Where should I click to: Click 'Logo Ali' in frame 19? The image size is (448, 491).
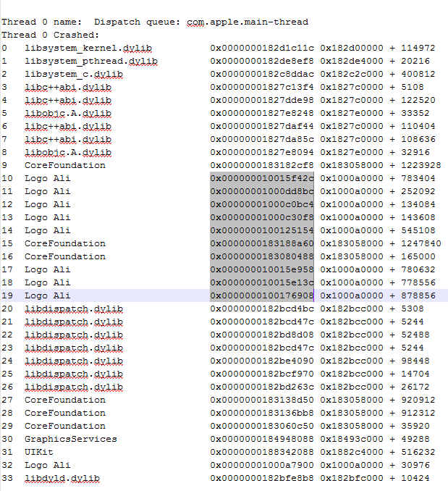pos(48,295)
